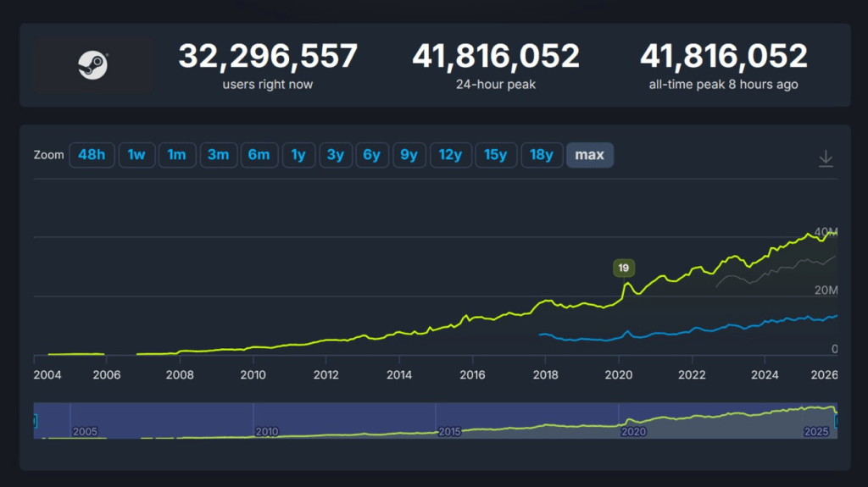Select 15y zoom range
This screenshot has height=487, width=868.
tap(496, 155)
